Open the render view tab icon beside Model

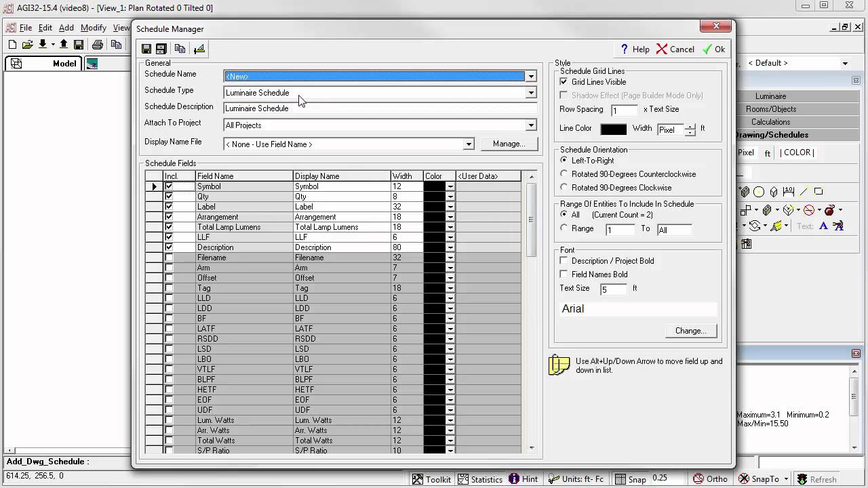92,64
